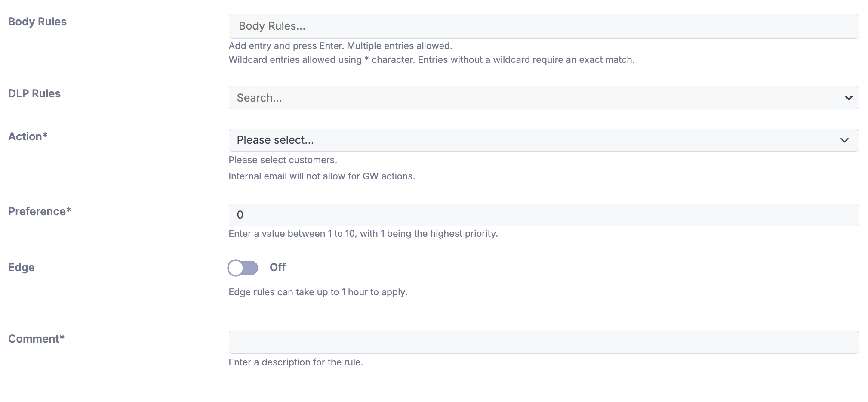Click the 'DLP Rules' field label
Image resolution: width=868 pixels, height=402 pixels.
click(34, 93)
